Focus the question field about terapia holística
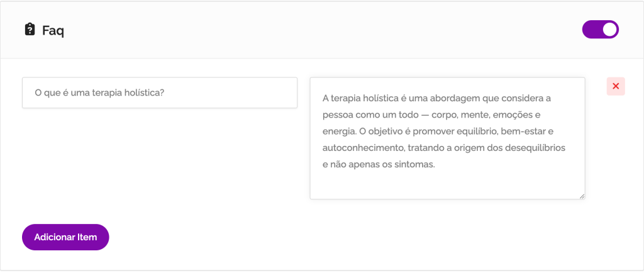Image resolution: width=644 pixels, height=273 pixels. point(160,93)
